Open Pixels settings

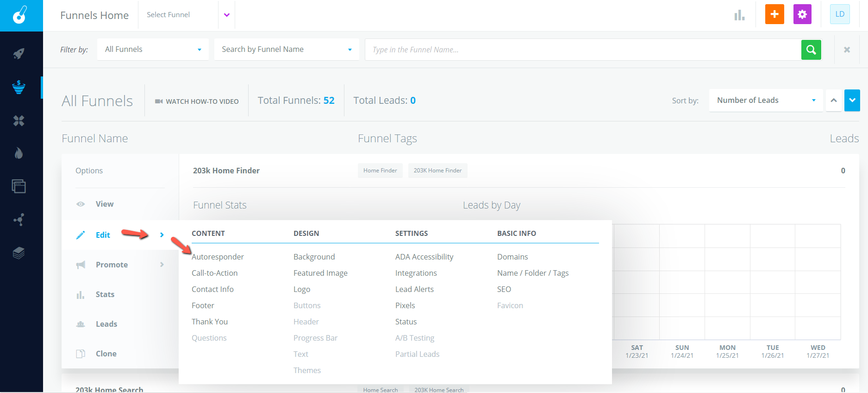pyautogui.click(x=405, y=305)
